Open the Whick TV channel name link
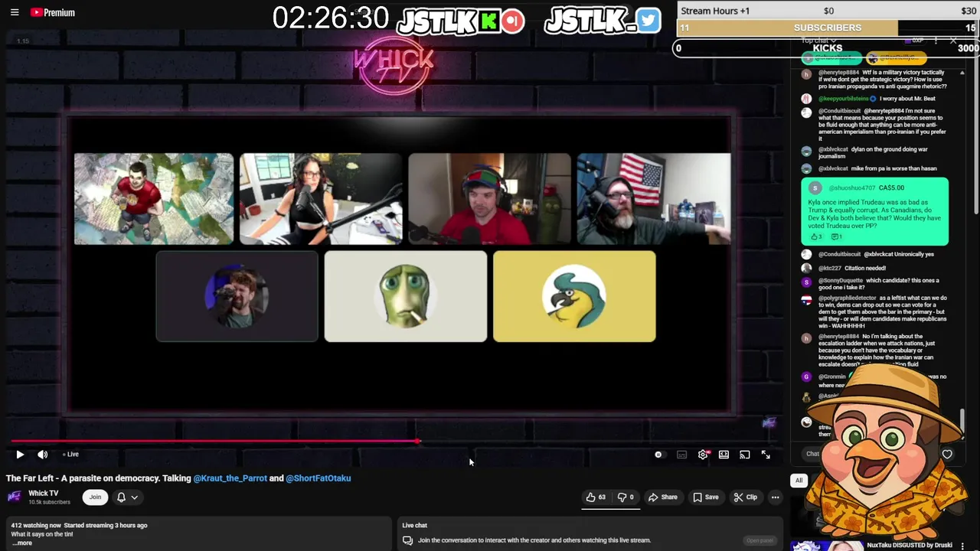 [x=43, y=494]
